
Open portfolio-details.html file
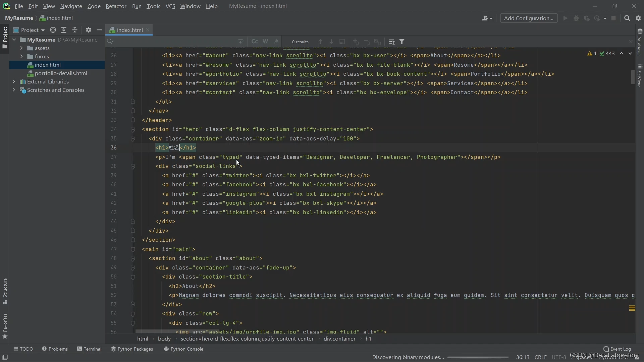click(61, 73)
